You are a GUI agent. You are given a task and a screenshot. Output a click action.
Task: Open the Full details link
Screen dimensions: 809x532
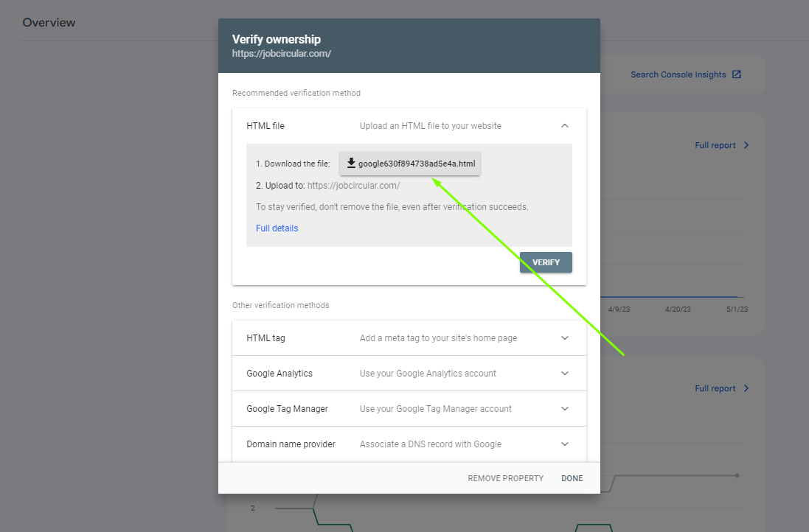pos(277,228)
